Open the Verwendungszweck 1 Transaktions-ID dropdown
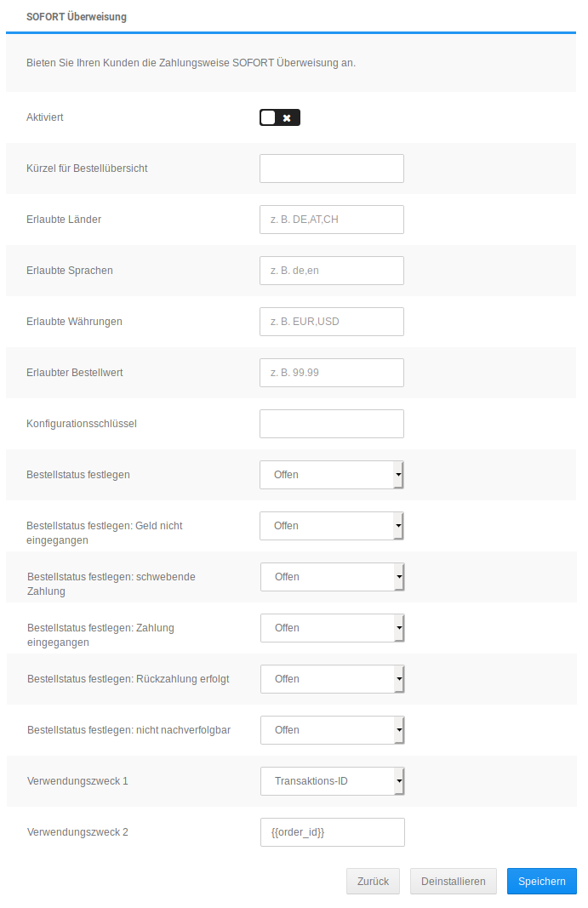This screenshot has width=588, height=908. [332, 781]
